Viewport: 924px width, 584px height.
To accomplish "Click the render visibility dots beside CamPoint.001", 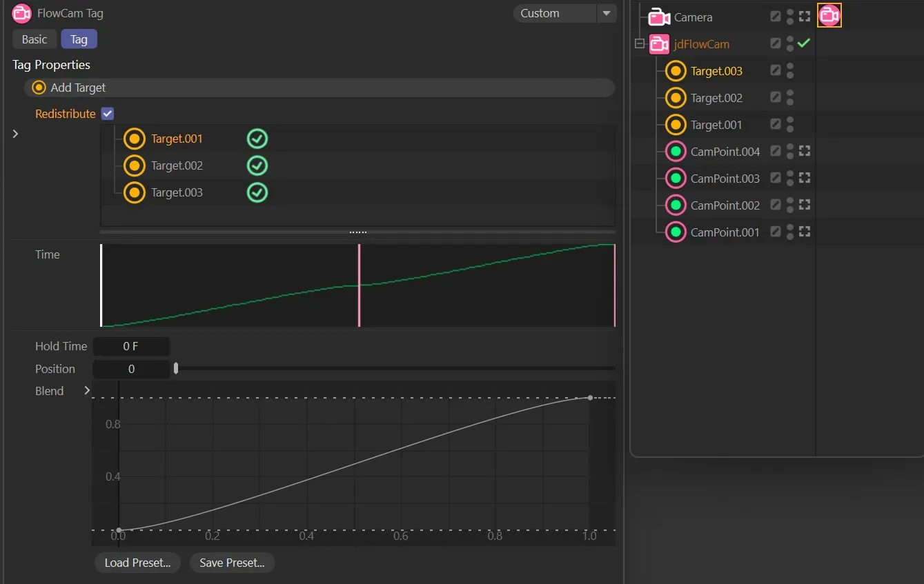I will click(789, 232).
